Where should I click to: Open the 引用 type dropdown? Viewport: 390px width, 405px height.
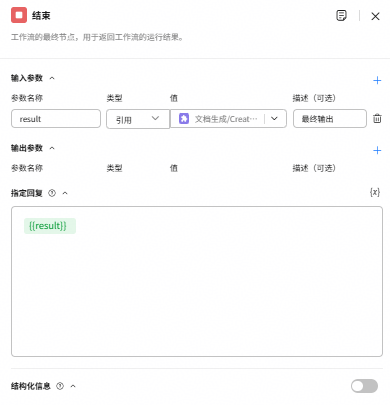[x=138, y=119]
